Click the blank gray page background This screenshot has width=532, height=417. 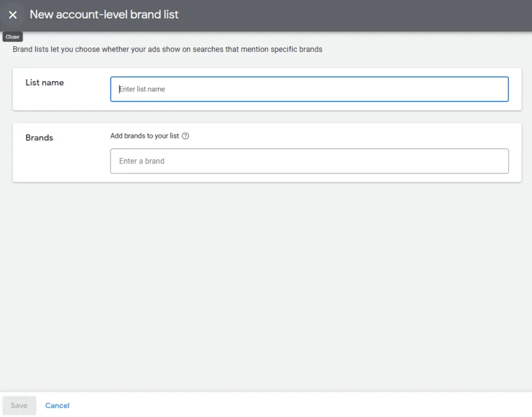click(266, 284)
